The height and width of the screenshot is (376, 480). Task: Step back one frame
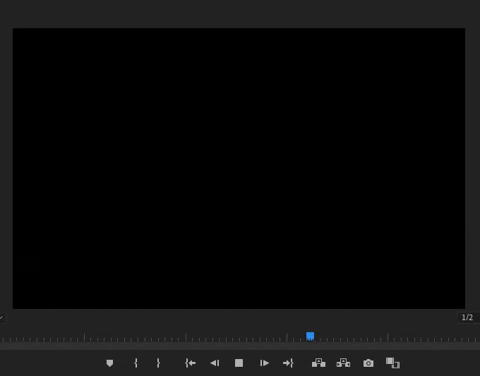coord(215,363)
